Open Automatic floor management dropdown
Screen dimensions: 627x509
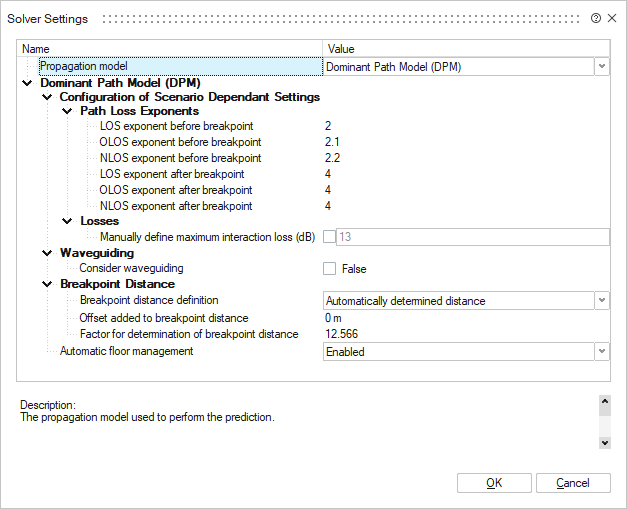tap(601, 352)
